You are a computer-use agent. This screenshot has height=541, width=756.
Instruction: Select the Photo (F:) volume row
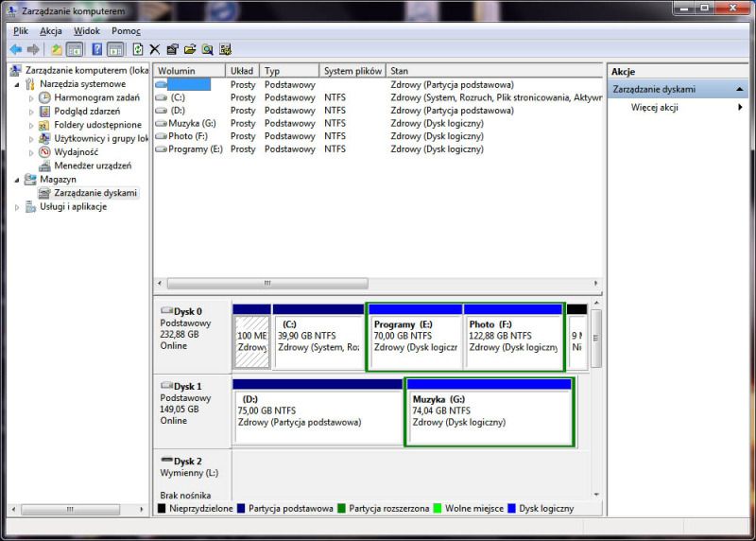tap(378, 136)
